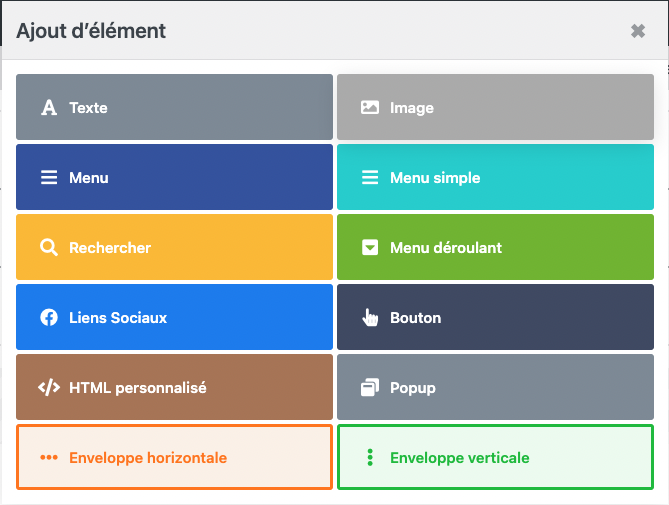Click the horizontal dots icon for Enveloppe horizontale

[48, 458]
